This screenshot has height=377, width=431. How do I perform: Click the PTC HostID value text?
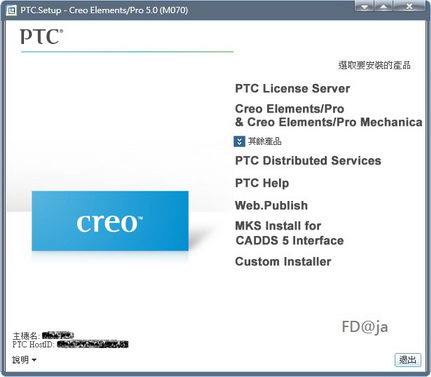(93, 344)
